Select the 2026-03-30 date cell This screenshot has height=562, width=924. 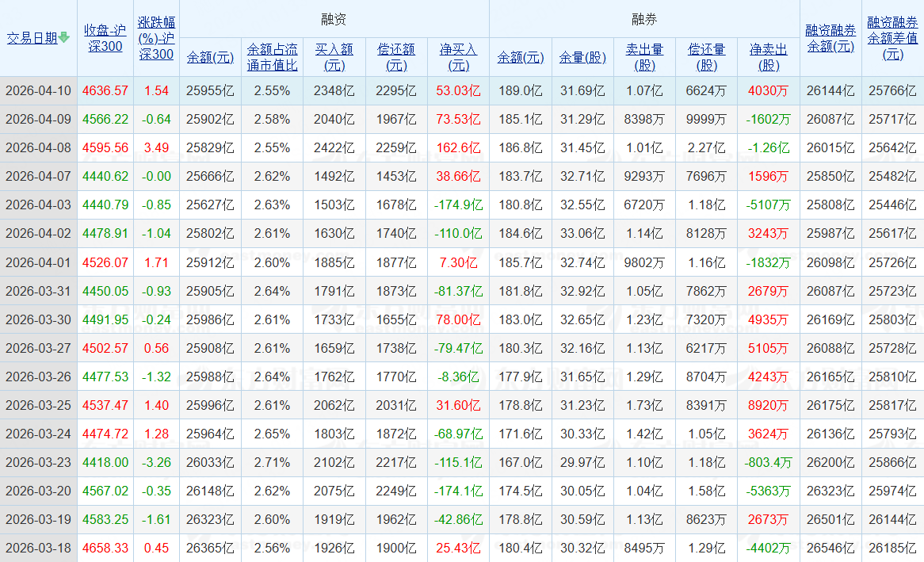click(38, 319)
